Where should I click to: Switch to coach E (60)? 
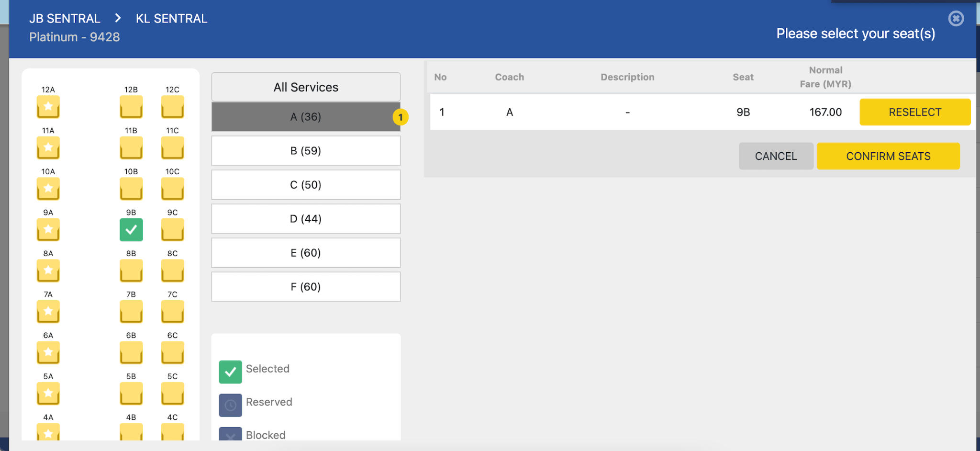306,253
